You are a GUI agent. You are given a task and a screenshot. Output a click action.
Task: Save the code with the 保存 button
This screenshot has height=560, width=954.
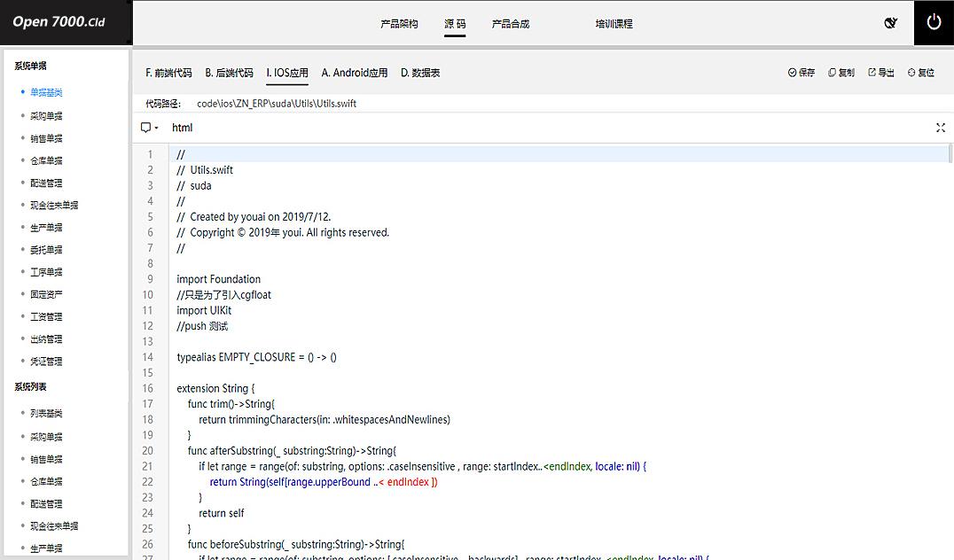point(802,73)
